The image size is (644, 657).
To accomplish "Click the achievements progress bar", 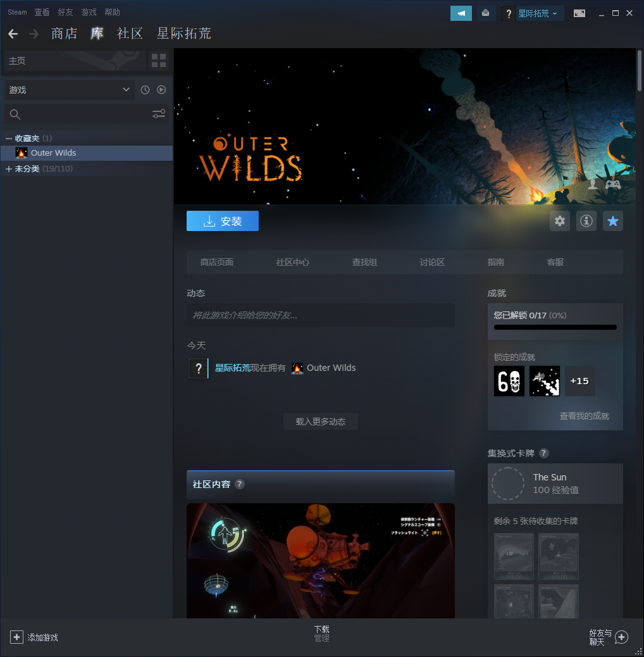I will [555, 327].
